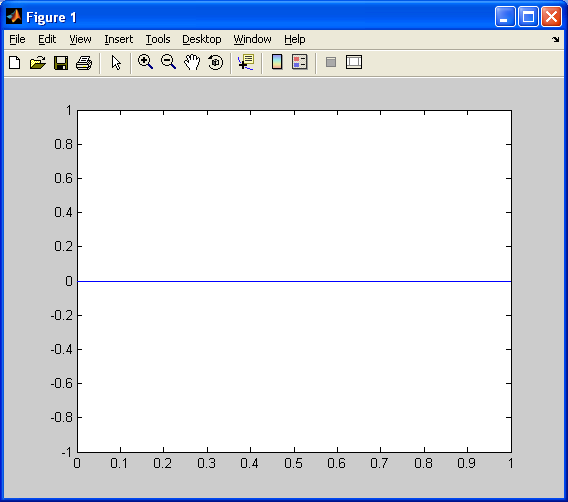Open the Insert menu

[x=118, y=39]
